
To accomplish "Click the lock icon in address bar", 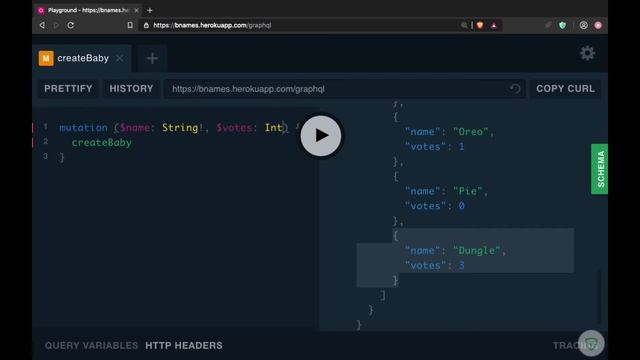I will (146, 25).
